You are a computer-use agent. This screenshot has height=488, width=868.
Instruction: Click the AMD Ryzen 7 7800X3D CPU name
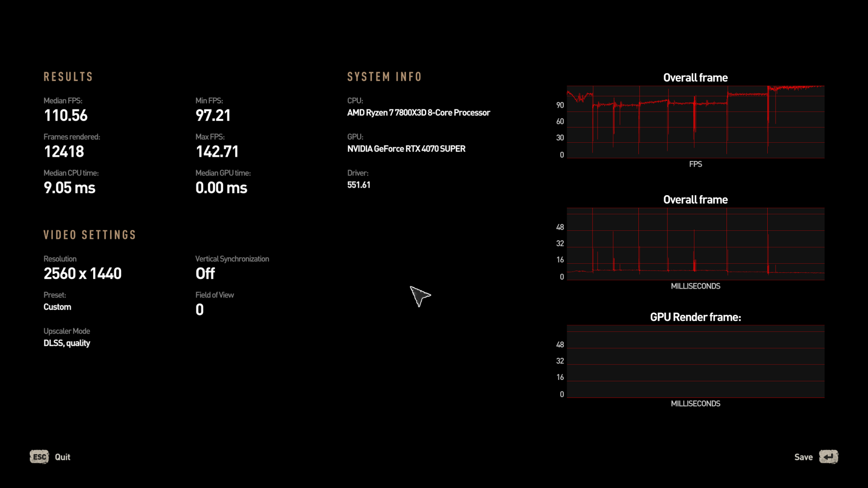418,113
